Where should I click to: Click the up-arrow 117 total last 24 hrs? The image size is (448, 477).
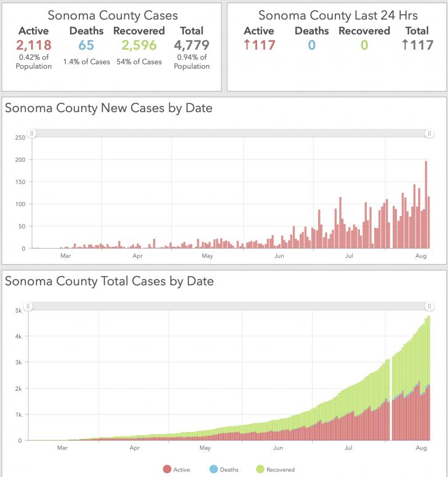tap(417, 45)
